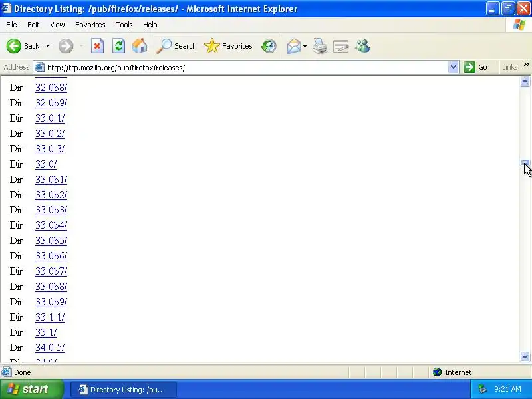Viewport: 532px width, 399px height.
Task: Click the greyed Forward arrow button
Action: (65, 46)
